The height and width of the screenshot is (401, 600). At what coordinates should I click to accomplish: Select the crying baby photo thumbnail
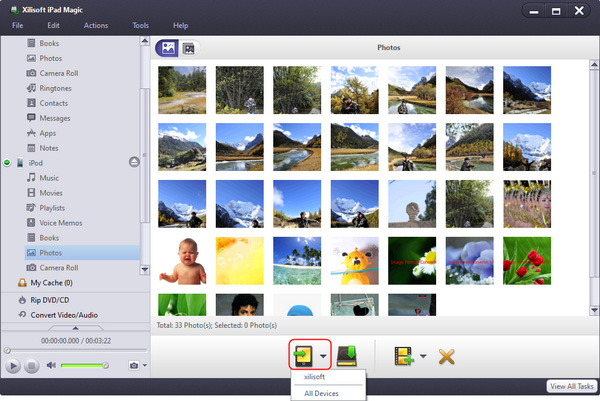pyautogui.click(x=182, y=260)
